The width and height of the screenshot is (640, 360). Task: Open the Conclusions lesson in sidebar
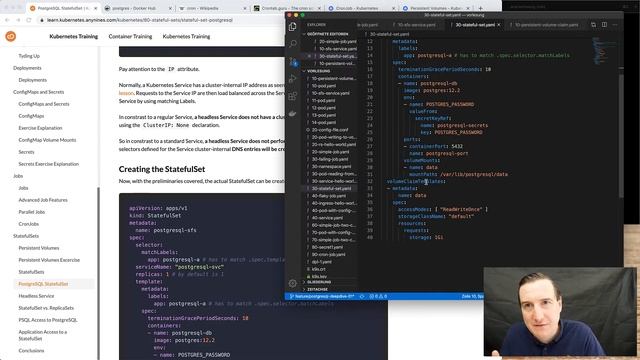(31, 350)
